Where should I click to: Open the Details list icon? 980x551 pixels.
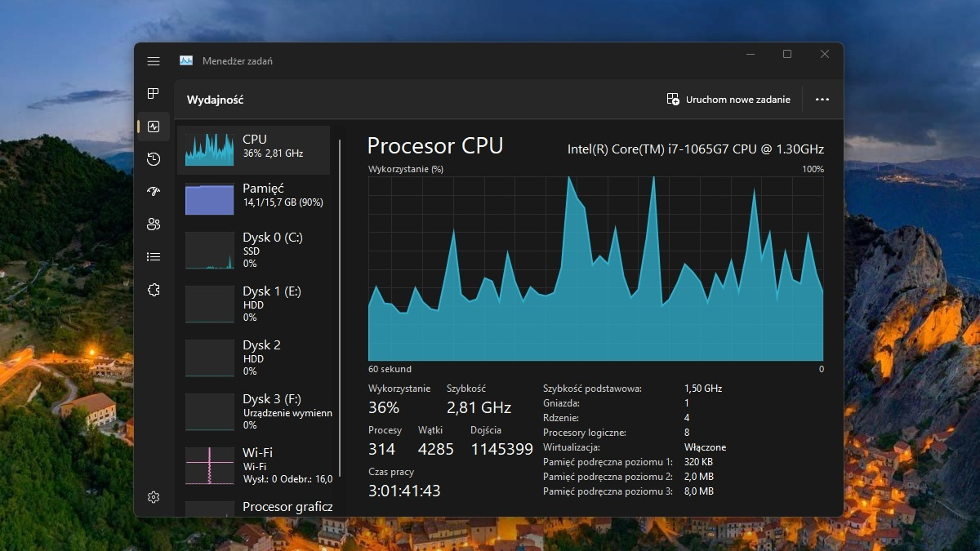click(154, 256)
